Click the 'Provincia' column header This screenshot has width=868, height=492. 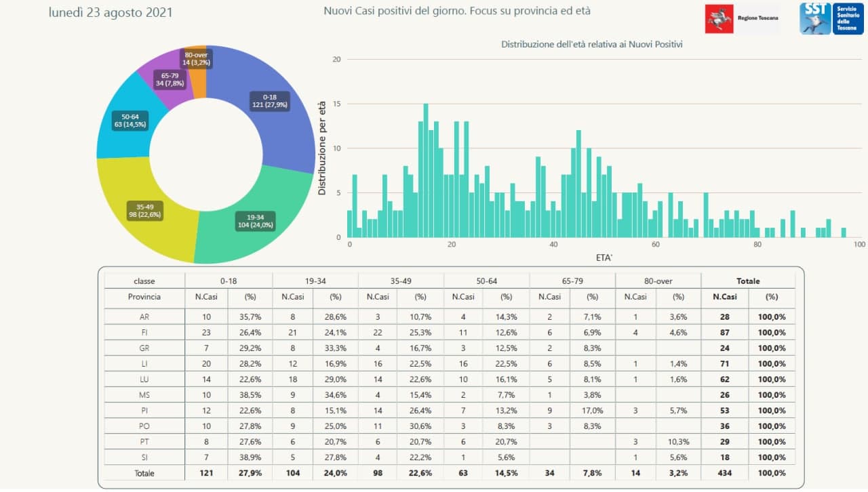coord(144,297)
